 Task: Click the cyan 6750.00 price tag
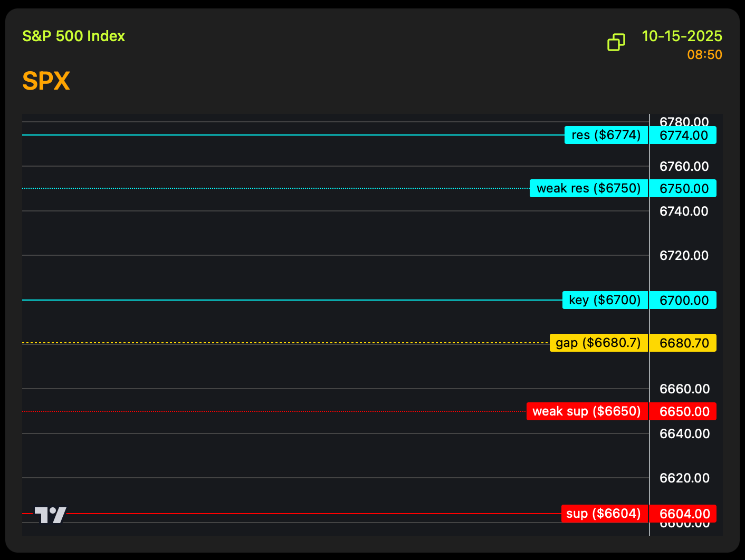tap(683, 188)
